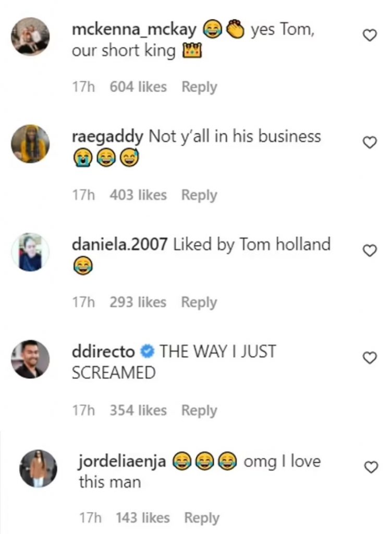The image size is (392, 534).
Task: Reply to raegaddy's comment
Action: (199, 194)
